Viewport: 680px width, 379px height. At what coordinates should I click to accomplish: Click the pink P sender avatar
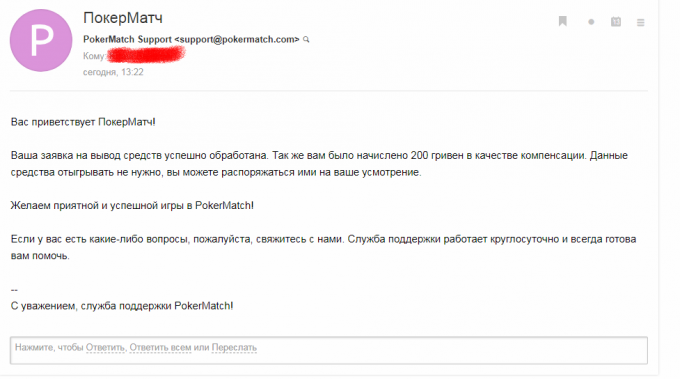click(x=41, y=40)
